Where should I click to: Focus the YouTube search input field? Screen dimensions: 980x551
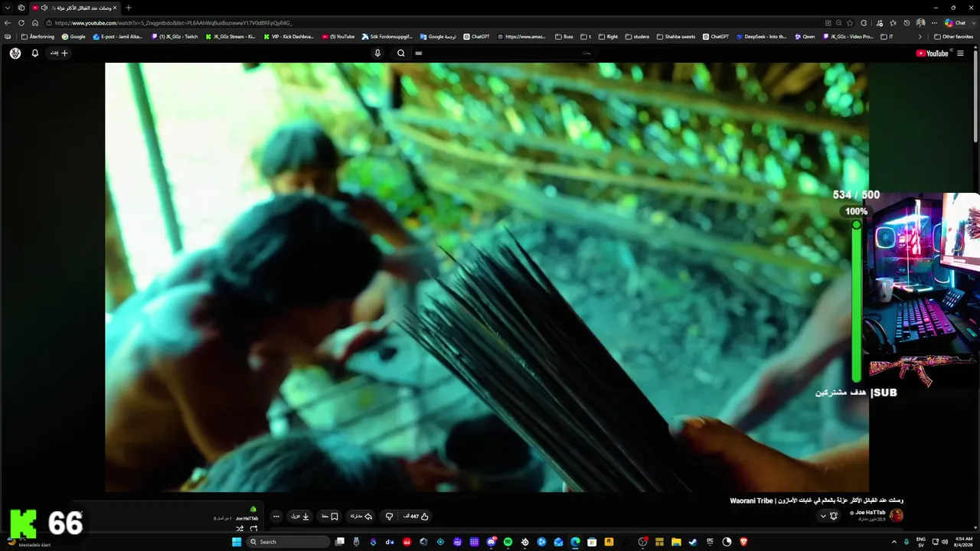[x=505, y=53]
